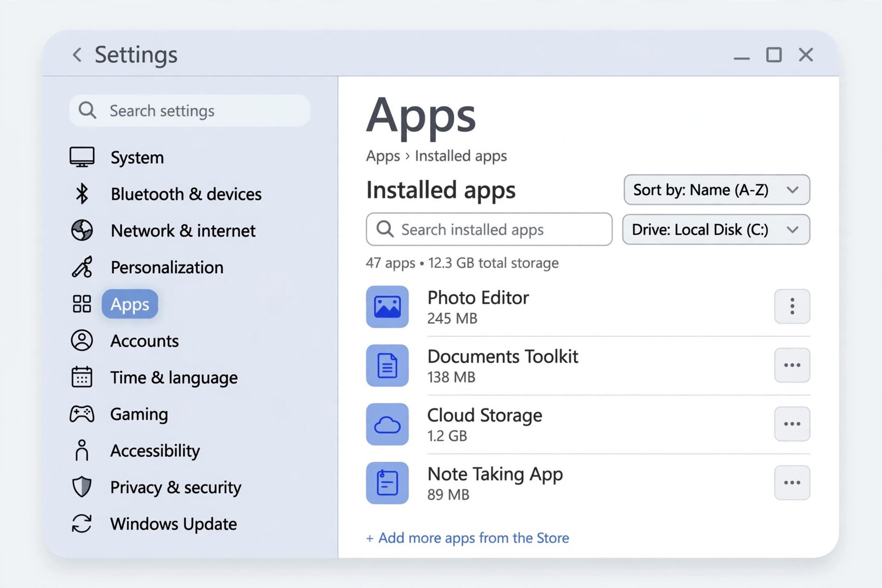
Task: Open the System settings page
Action: coord(137,158)
